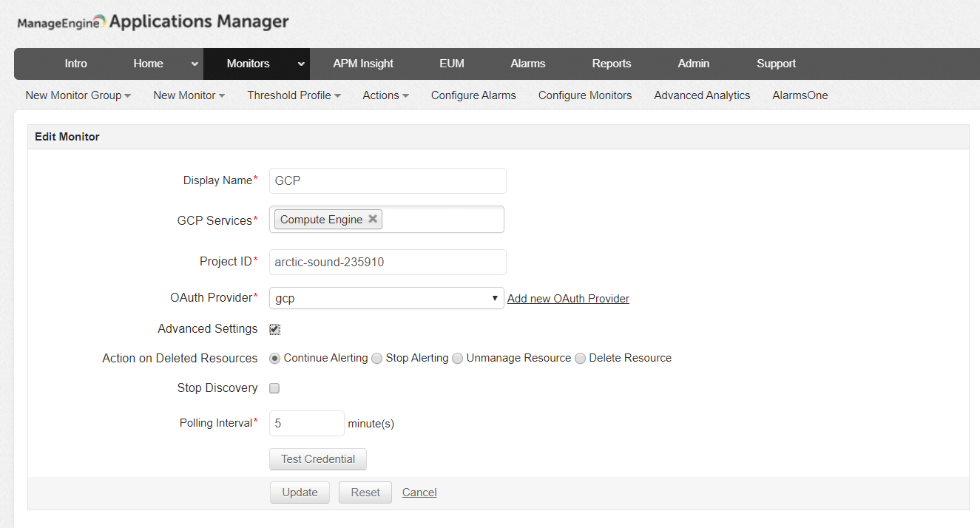Click the Update button
The image size is (980, 528).
coord(300,493)
